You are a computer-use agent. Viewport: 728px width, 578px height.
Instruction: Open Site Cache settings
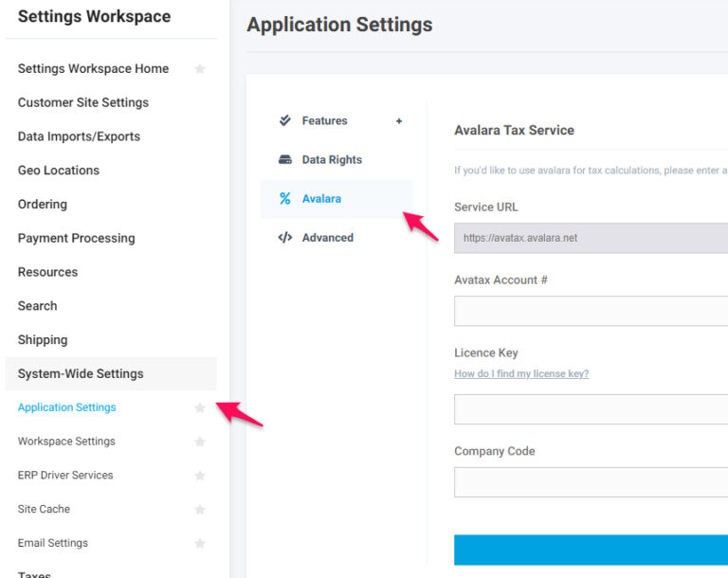44,509
